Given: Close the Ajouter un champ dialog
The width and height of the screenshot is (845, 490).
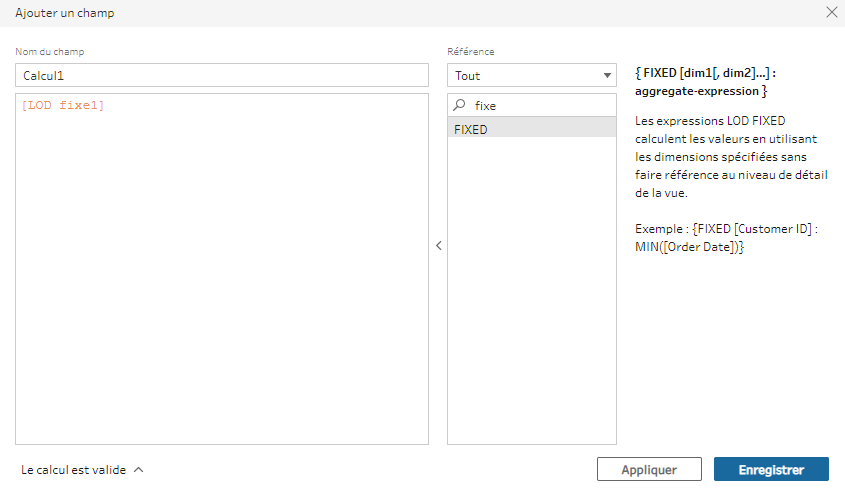Looking at the screenshot, I should pyautogui.click(x=831, y=13).
